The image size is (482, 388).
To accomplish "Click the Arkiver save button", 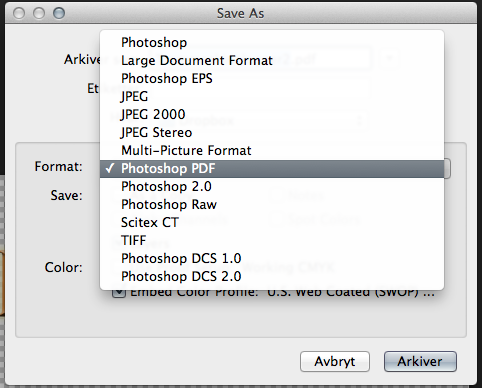I will pyautogui.click(x=420, y=362).
